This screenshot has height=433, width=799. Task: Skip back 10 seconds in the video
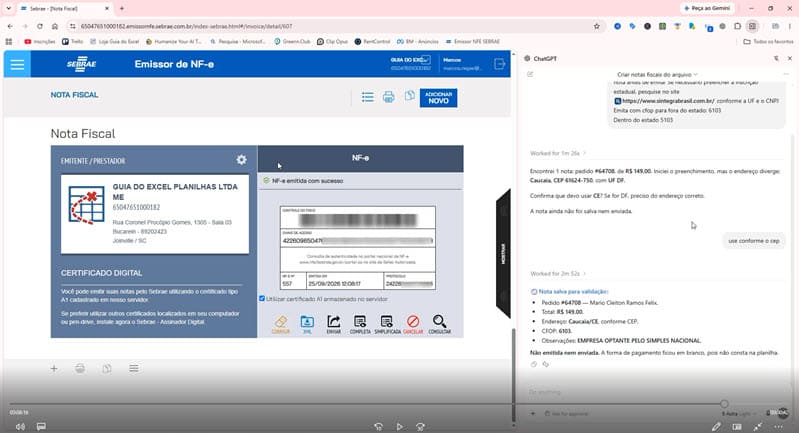(379, 426)
